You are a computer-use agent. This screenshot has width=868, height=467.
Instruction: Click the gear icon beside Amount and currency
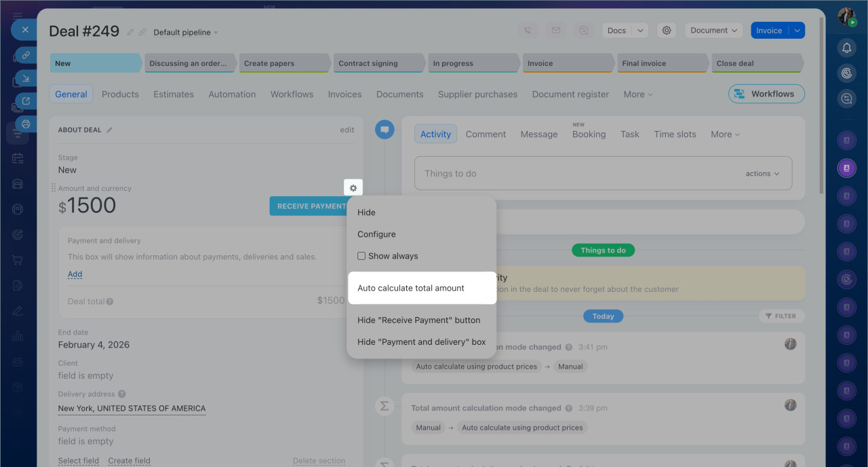[353, 188]
